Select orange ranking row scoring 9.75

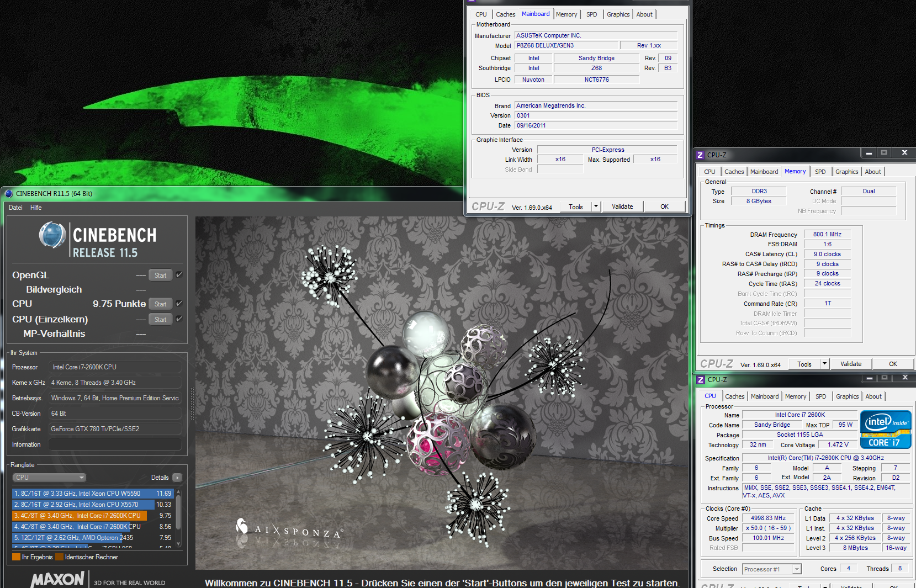tap(93, 516)
